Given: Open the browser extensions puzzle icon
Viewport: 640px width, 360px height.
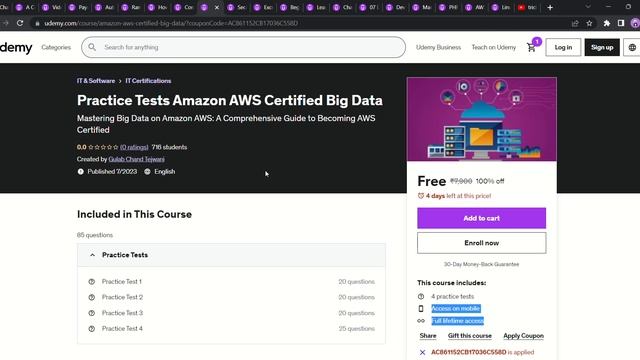Looking at the screenshot, I should pyautogui.click(x=607, y=23).
